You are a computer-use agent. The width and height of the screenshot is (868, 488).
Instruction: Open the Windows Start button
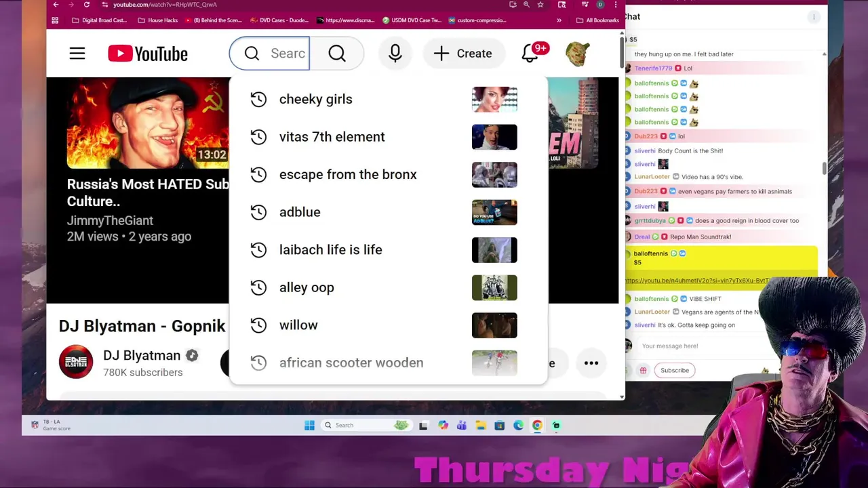click(309, 425)
